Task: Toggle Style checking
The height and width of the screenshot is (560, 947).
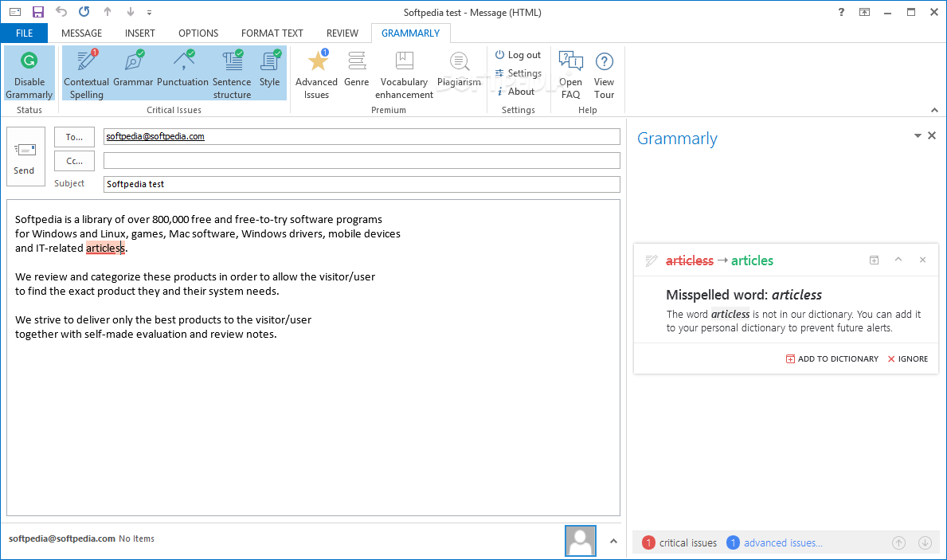Action: pos(269,73)
